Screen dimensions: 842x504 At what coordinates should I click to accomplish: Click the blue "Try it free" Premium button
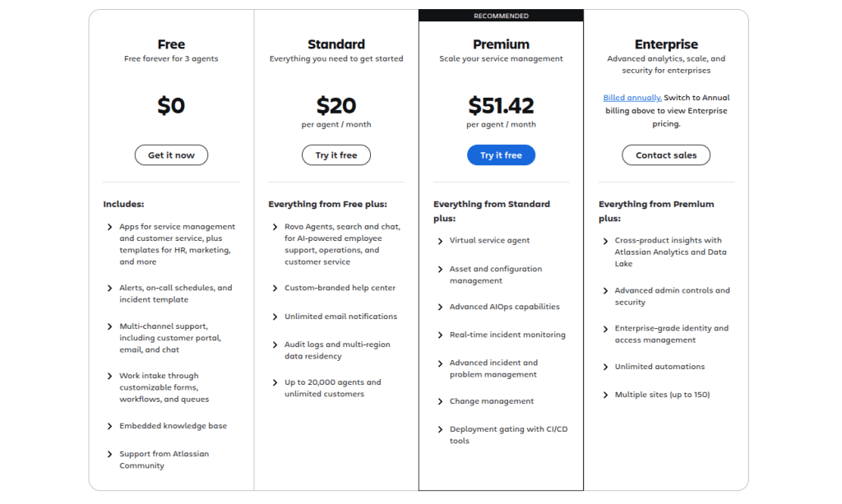point(501,155)
